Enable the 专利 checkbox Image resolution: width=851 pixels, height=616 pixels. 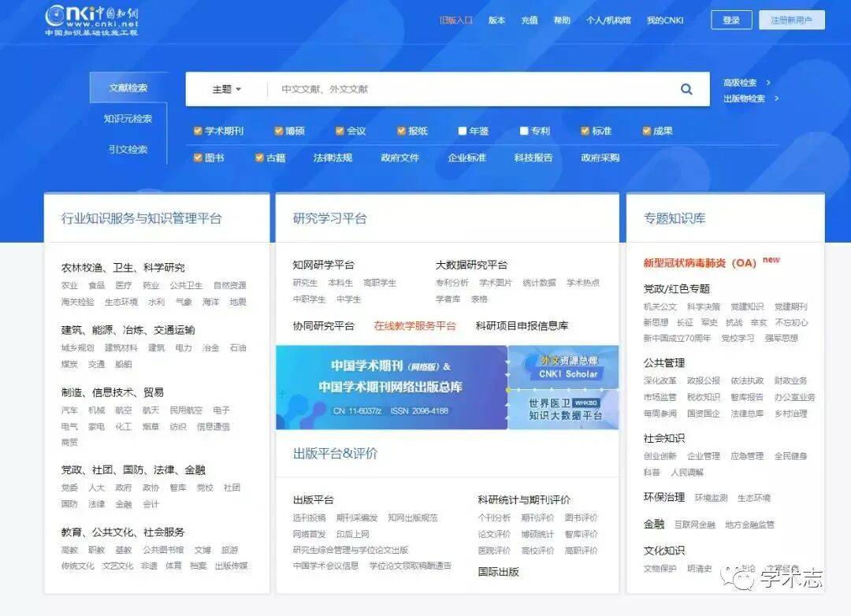click(x=524, y=131)
